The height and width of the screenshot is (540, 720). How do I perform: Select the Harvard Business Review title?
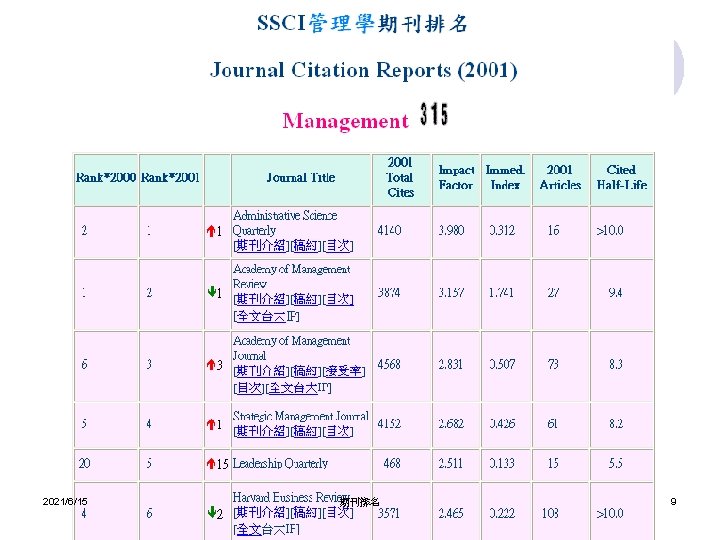coord(291,497)
